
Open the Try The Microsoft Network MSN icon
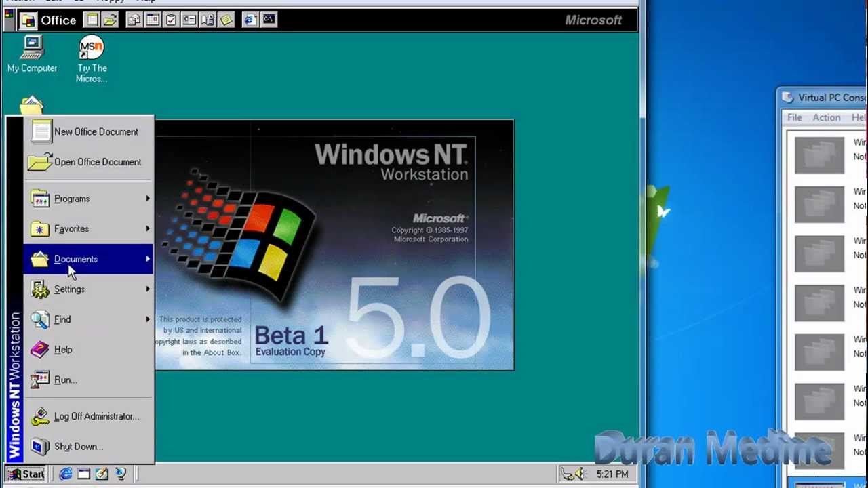coord(92,60)
